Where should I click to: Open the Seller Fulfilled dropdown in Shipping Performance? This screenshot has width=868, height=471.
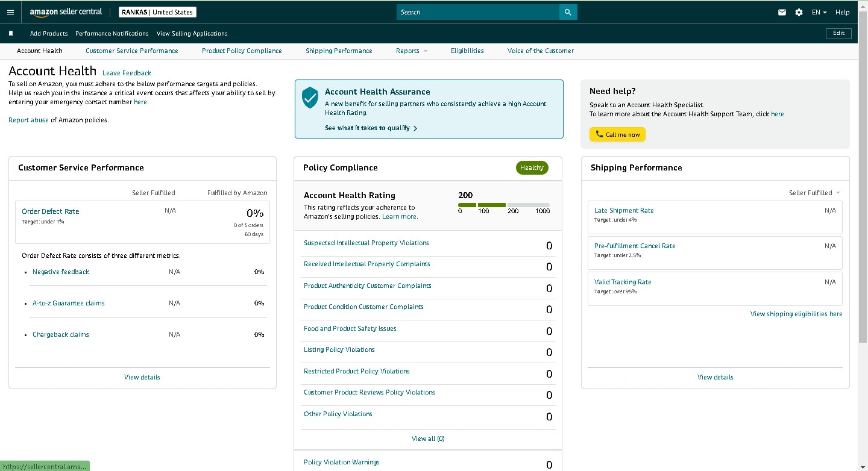(814, 193)
